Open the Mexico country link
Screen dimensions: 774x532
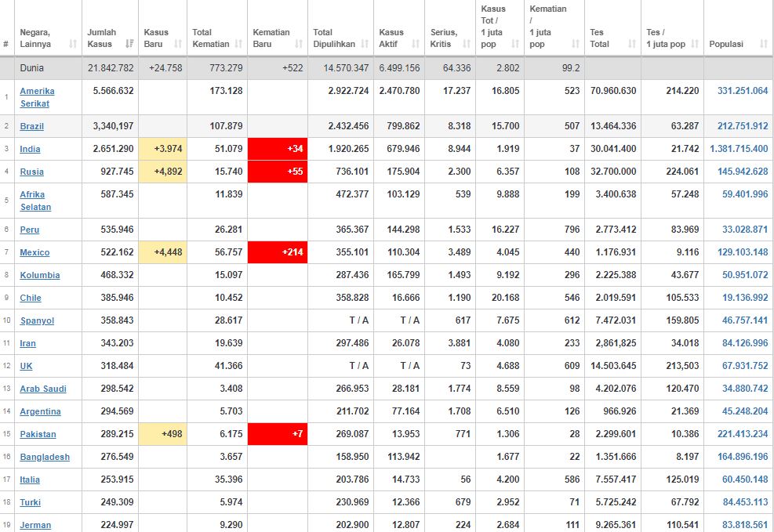(x=35, y=252)
